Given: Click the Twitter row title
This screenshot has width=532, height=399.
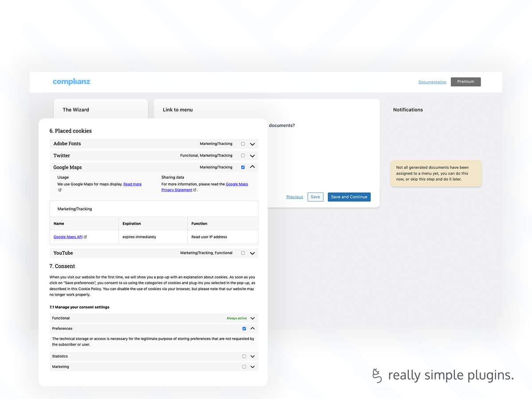Looking at the screenshot, I should point(62,156).
